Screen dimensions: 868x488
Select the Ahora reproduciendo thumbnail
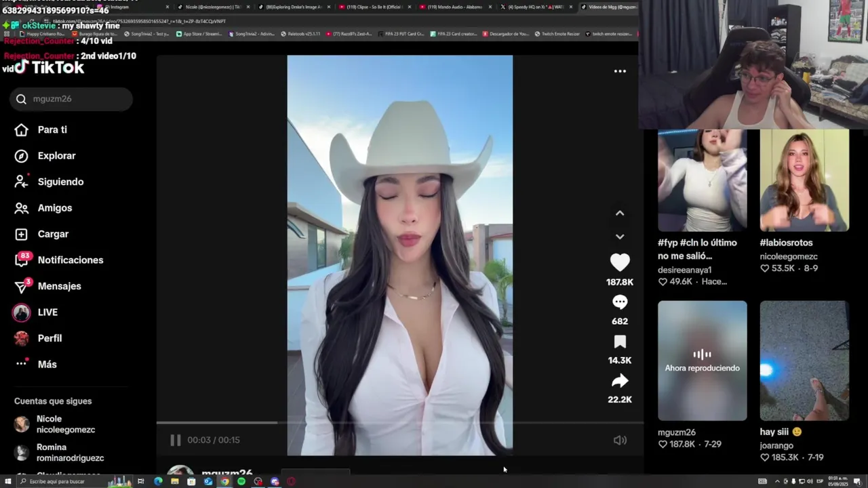[x=703, y=361]
